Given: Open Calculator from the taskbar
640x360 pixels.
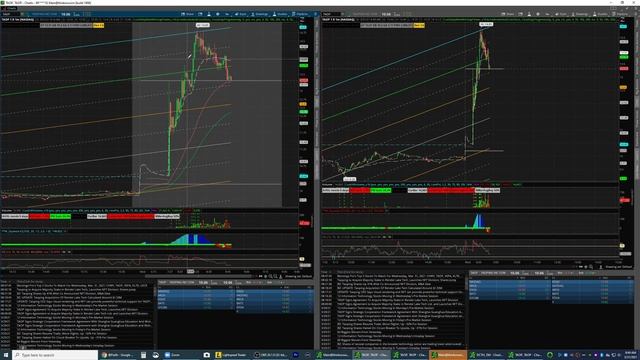Looking at the screenshot, I should click(x=144, y=355).
